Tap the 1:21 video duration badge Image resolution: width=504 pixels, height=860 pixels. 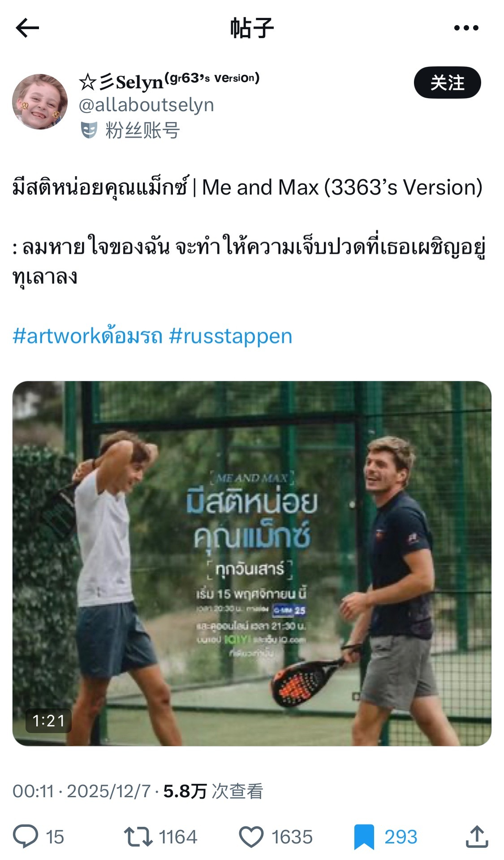tap(49, 721)
